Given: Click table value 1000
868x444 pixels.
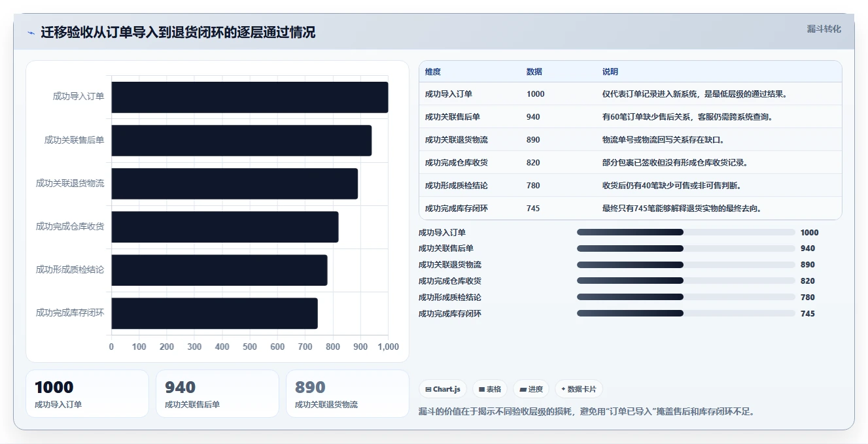Looking at the screenshot, I should [536, 94].
